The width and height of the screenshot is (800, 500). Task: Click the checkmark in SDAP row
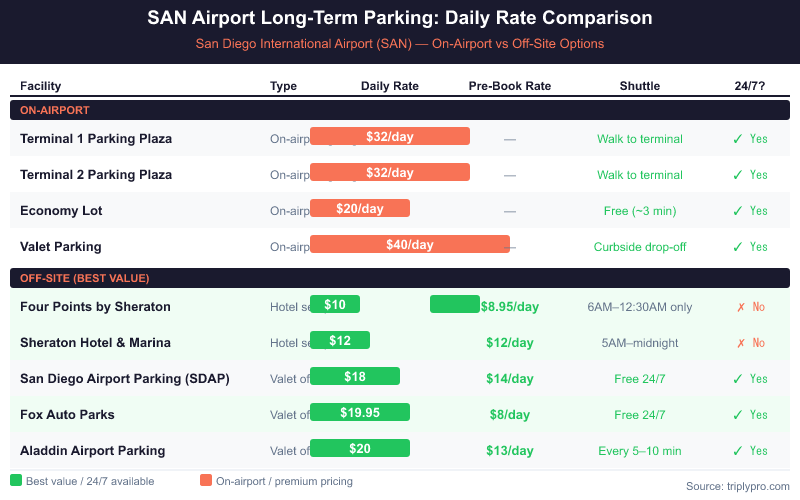pyautogui.click(x=737, y=379)
